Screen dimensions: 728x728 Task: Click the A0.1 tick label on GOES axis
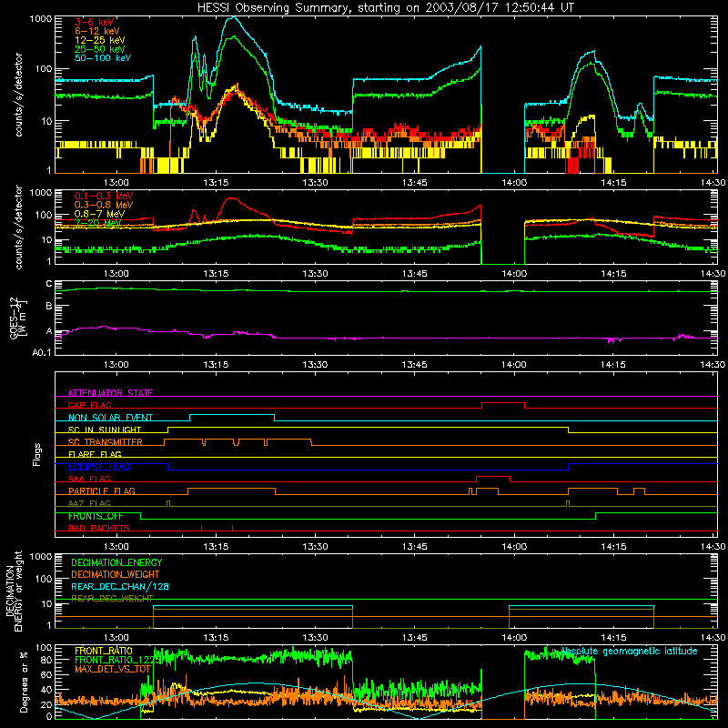(x=42, y=353)
